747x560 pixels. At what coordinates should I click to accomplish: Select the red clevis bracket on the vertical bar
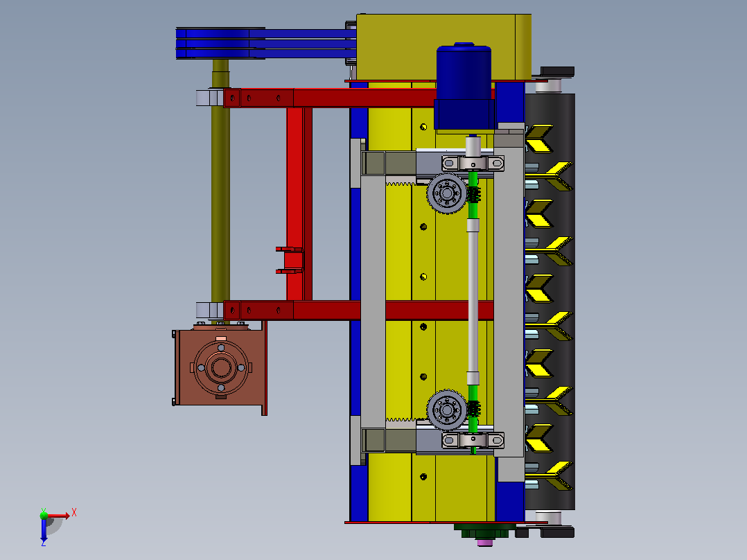click(290, 260)
